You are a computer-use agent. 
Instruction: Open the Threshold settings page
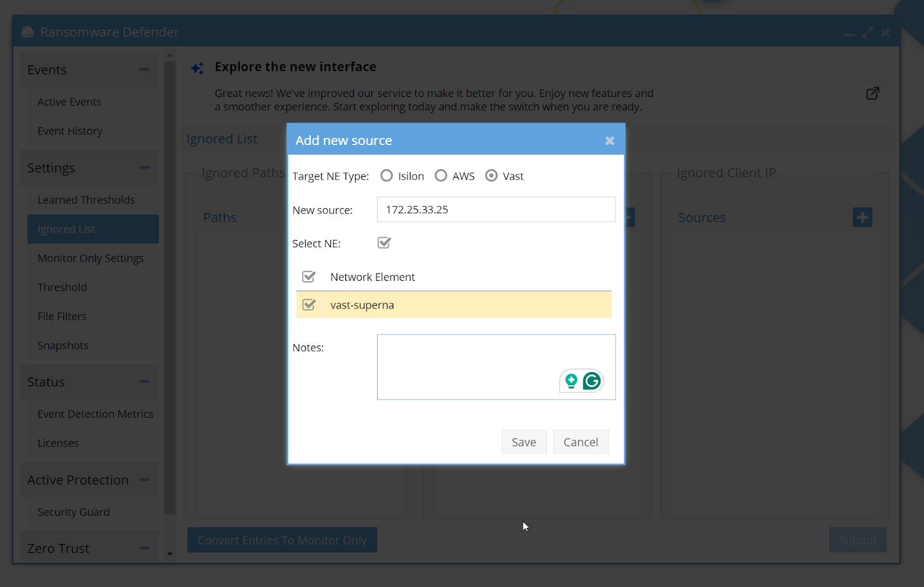(x=93, y=287)
